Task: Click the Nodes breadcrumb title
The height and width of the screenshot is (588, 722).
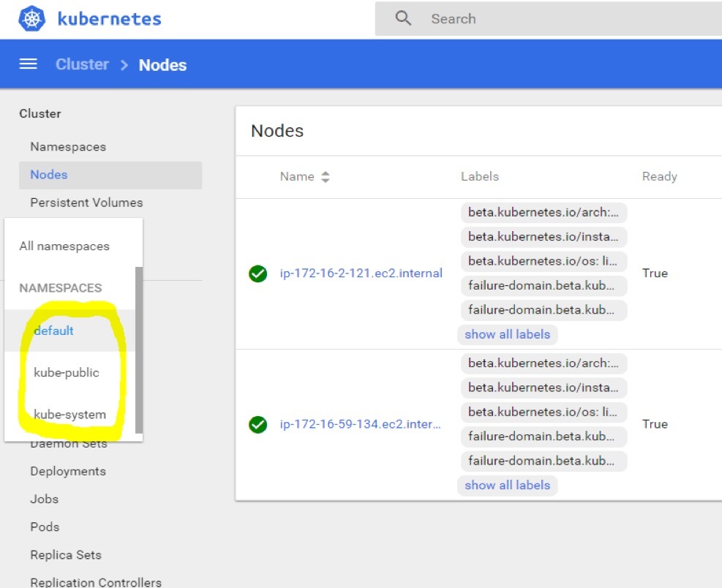Action: (162, 65)
